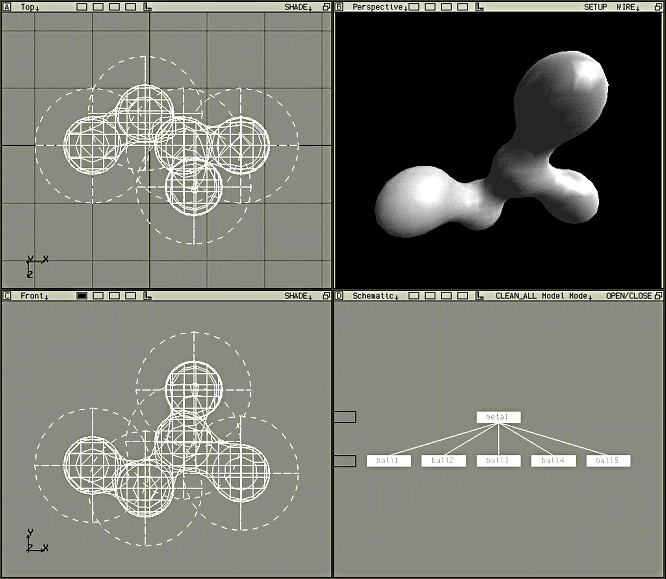Toggle the first box in the Top view title bar
The image size is (666, 579).
click(x=83, y=6)
